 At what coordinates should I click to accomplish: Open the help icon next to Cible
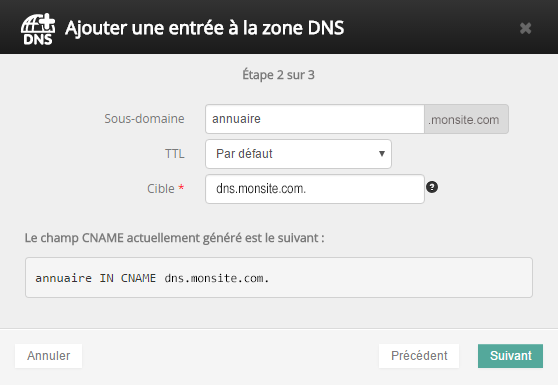click(432, 187)
